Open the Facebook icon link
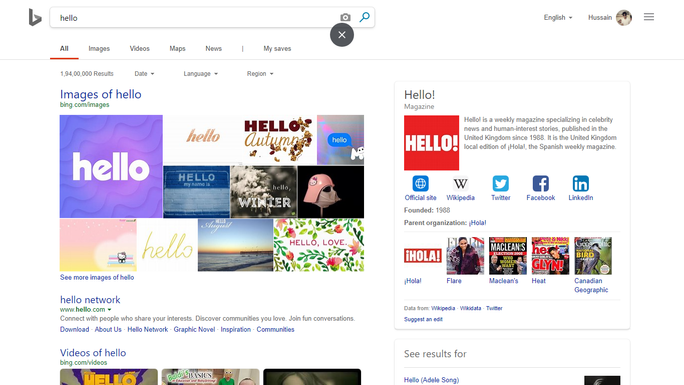 [540, 184]
